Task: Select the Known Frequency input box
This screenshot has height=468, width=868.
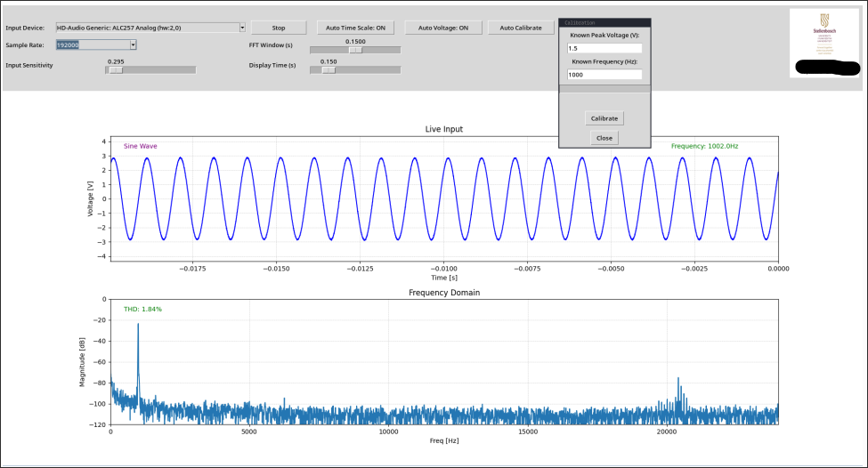Action: (604, 75)
